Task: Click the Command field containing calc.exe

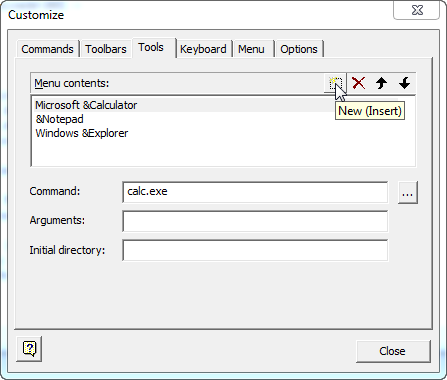Action: [255, 192]
